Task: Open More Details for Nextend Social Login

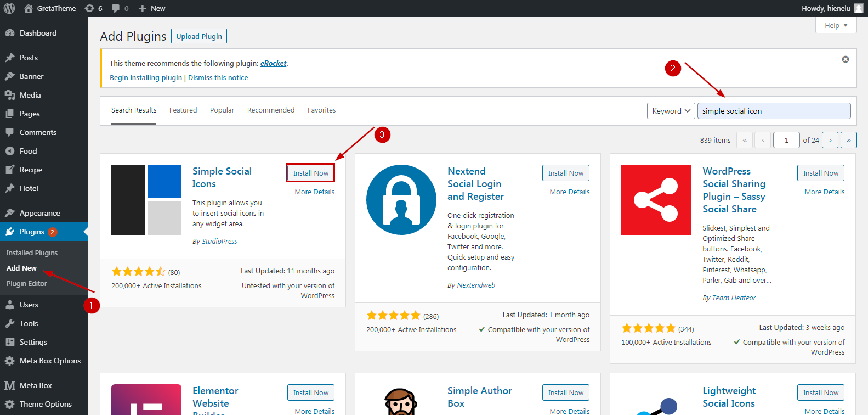Action: tap(570, 192)
